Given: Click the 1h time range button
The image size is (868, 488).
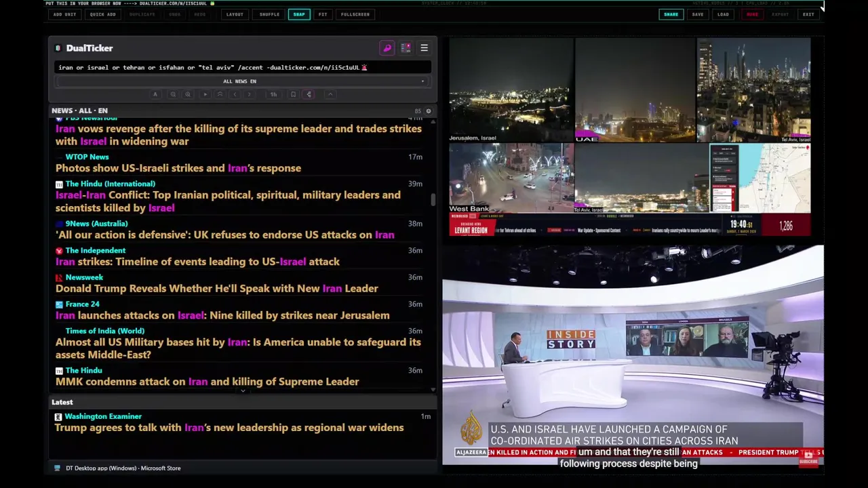Looking at the screenshot, I should [x=273, y=94].
